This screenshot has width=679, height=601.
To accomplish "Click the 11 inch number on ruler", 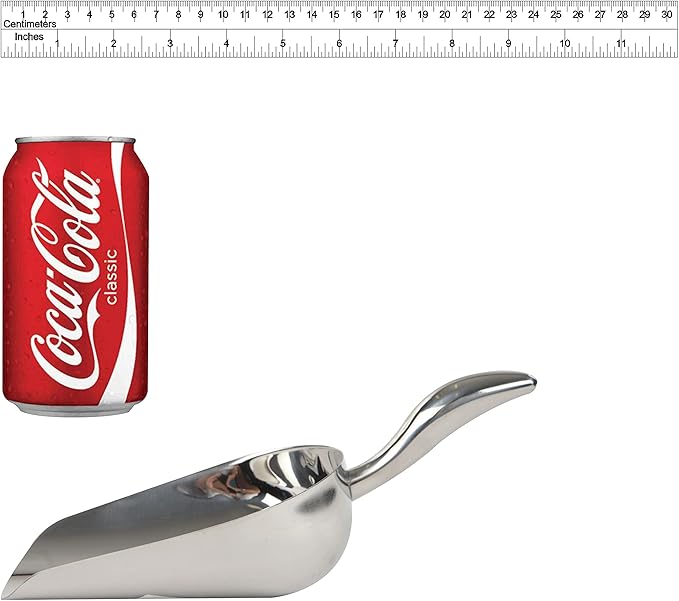I will pyautogui.click(x=621, y=43).
